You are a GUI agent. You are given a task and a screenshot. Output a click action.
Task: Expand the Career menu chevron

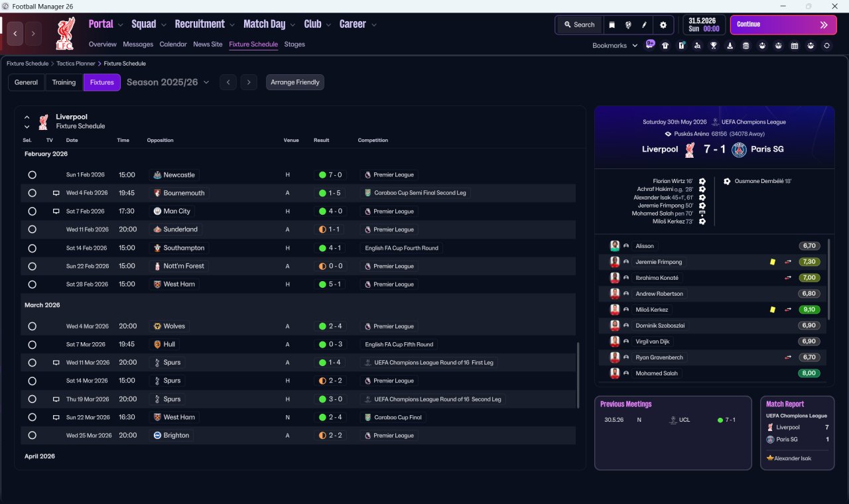point(373,25)
